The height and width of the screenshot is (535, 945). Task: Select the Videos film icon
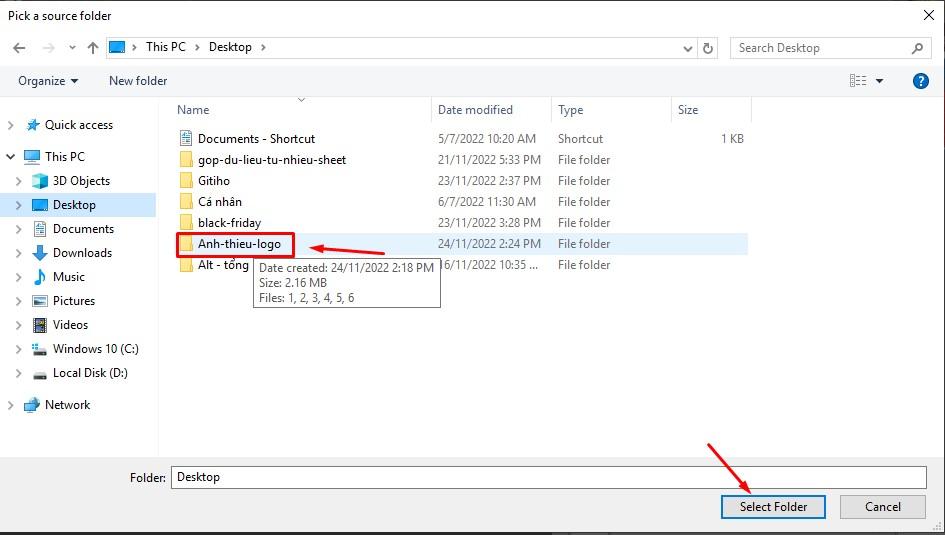point(40,325)
